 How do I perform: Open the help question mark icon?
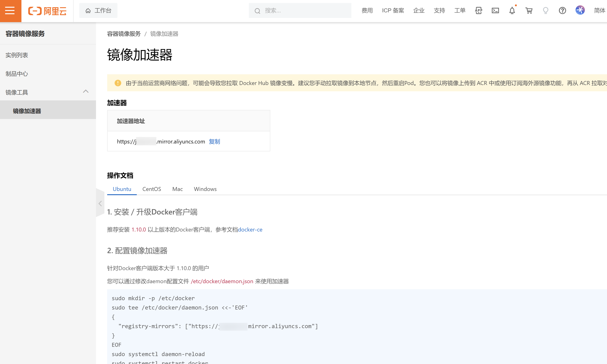562,10
